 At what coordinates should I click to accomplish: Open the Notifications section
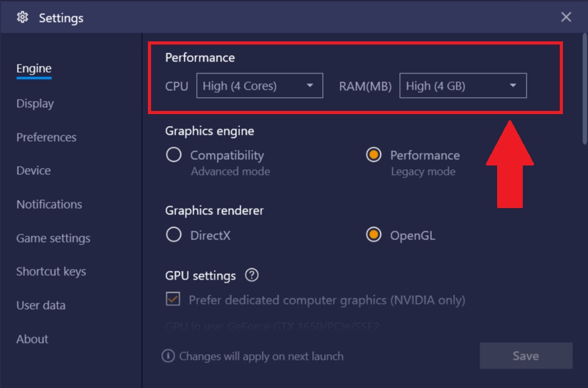point(49,204)
